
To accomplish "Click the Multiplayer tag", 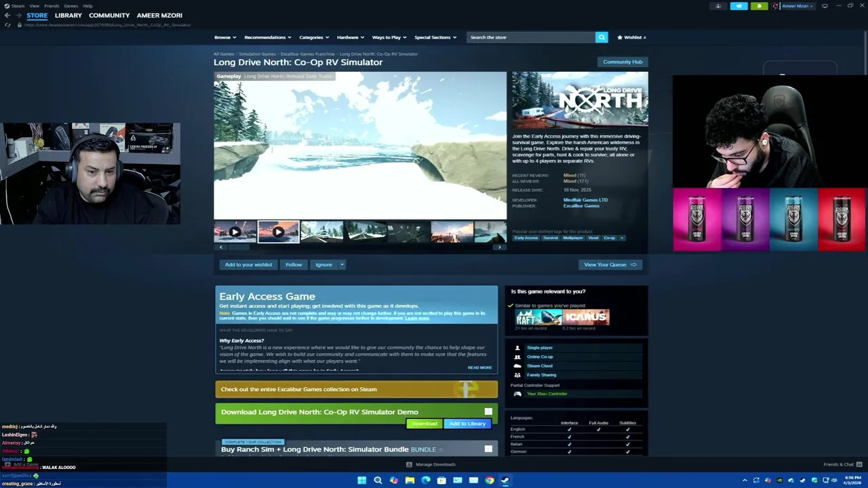I will (572, 238).
